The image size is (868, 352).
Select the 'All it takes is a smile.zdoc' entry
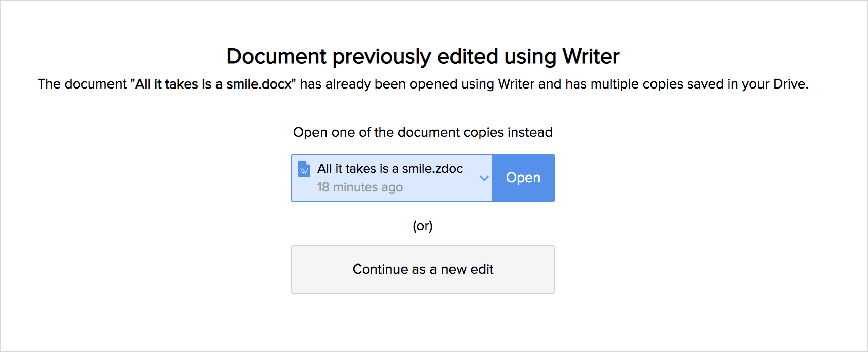tap(392, 178)
